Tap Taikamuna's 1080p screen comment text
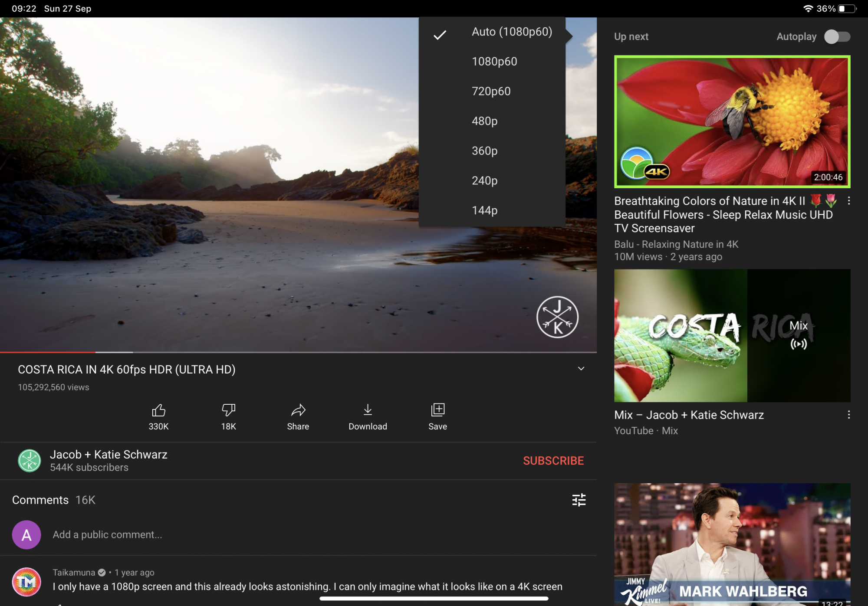Viewport: 868px width, 606px height. click(307, 586)
